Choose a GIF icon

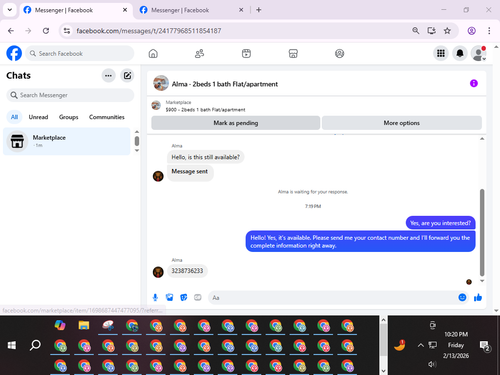coord(198,297)
